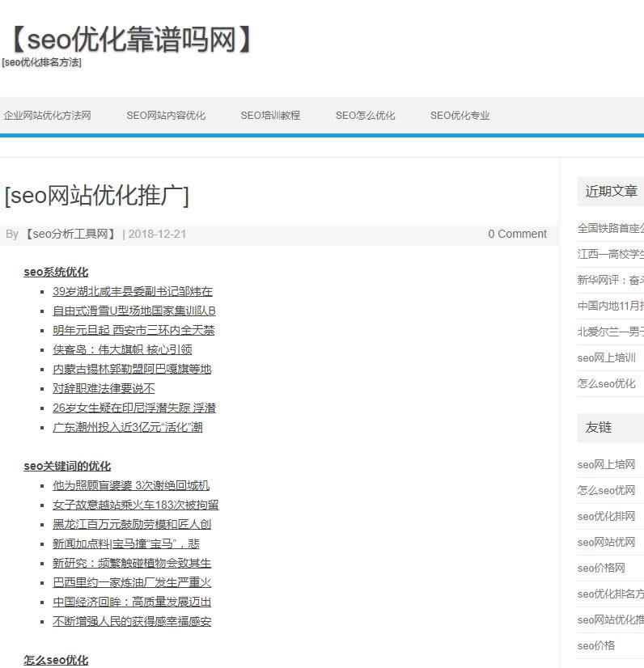Click the seo关键词的优化 section heading
644x668 pixels.
67,466
